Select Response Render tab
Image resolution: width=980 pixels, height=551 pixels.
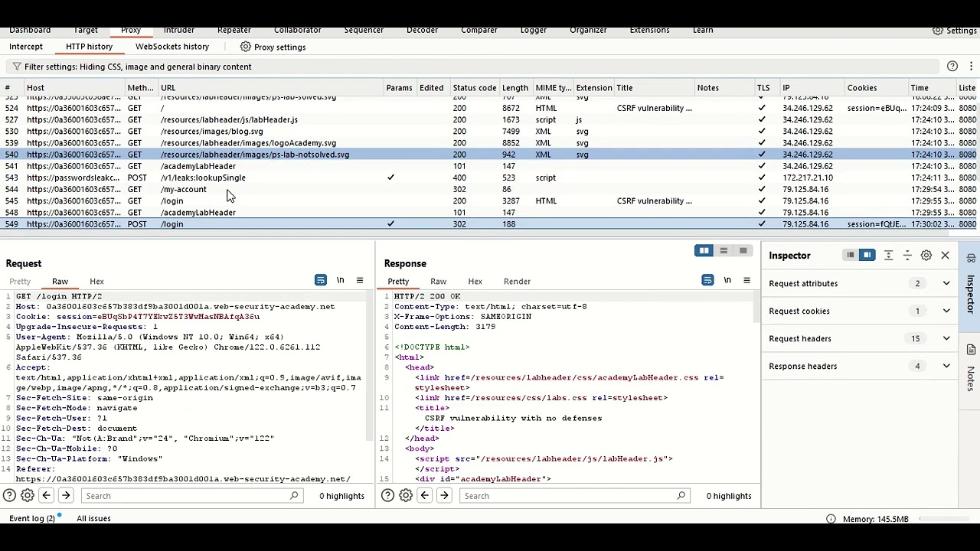tap(517, 282)
